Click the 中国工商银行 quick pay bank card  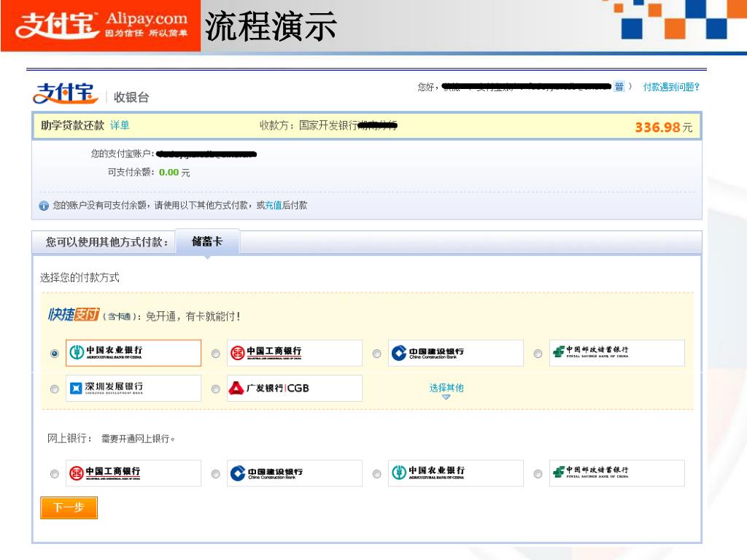pos(295,353)
